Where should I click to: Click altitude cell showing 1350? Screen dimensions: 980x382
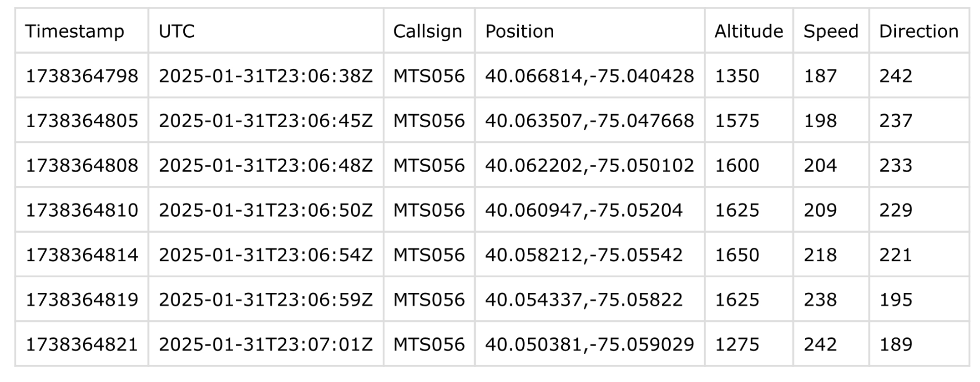pos(737,76)
